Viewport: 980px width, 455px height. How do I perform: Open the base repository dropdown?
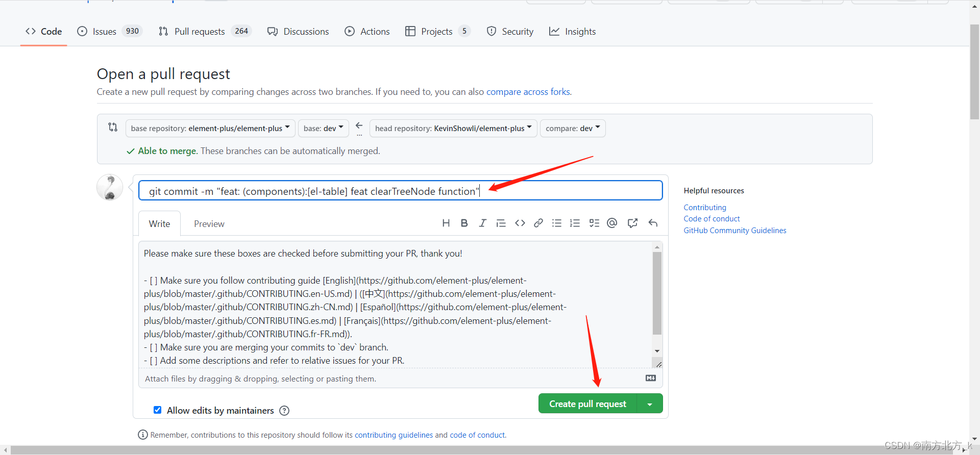(210, 128)
